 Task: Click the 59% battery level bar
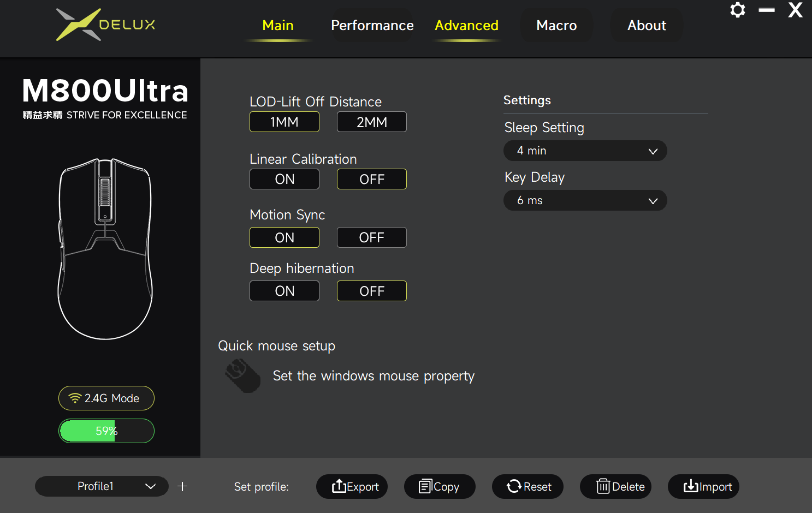[x=106, y=431]
